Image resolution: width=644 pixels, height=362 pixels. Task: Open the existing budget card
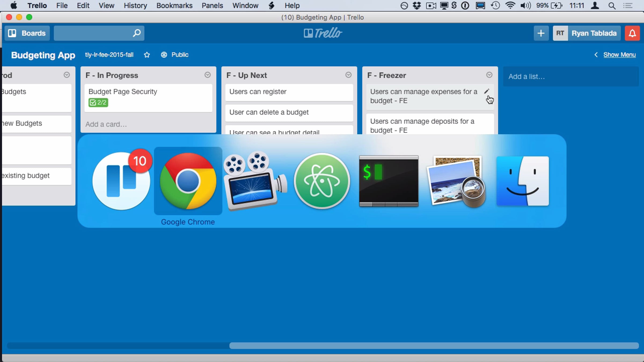click(x=37, y=176)
